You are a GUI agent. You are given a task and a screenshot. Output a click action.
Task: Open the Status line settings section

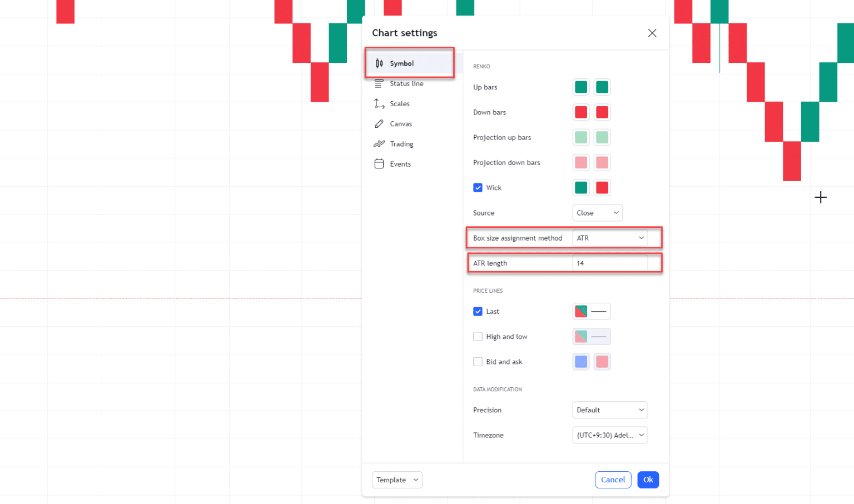coord(380,83)
